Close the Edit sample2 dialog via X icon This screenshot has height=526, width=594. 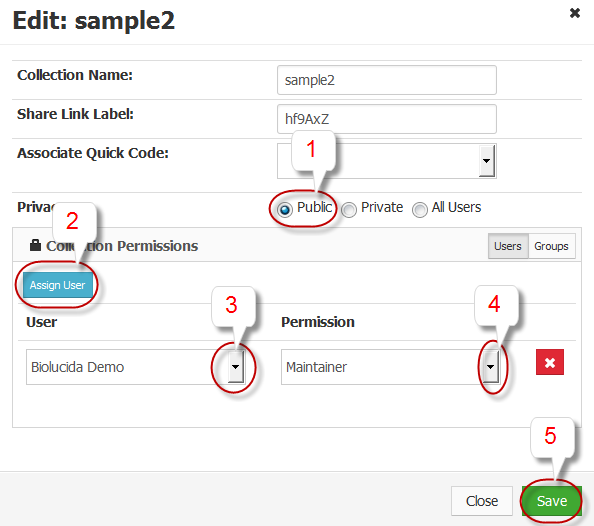[575, 13]
